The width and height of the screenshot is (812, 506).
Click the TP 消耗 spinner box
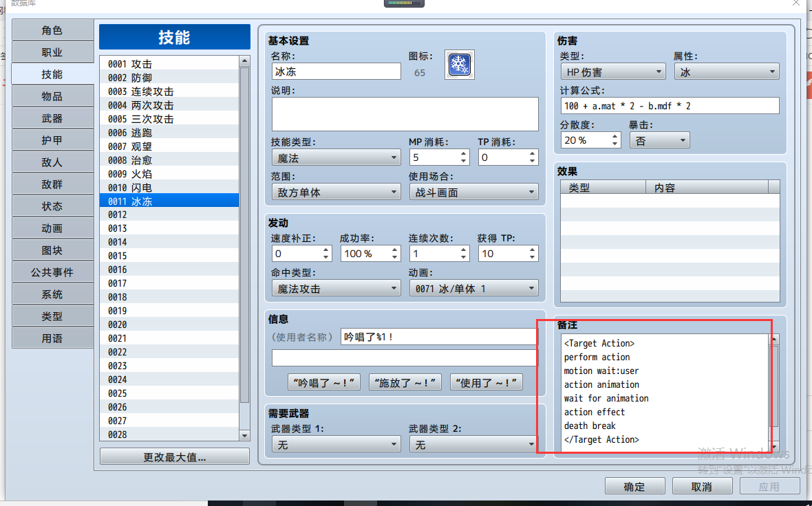pyautogui.click(x=508, y=157)
